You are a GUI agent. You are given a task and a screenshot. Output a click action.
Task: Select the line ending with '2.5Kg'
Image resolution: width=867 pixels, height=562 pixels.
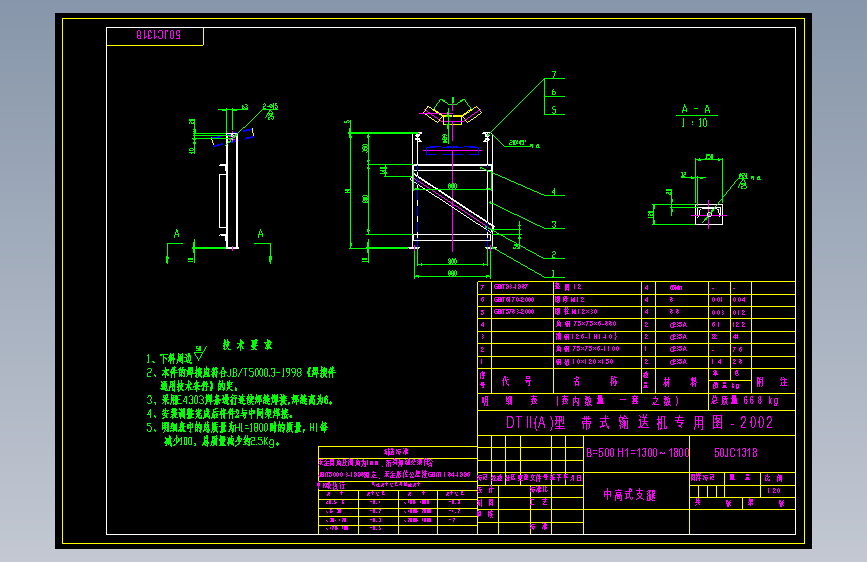point(221,441)
